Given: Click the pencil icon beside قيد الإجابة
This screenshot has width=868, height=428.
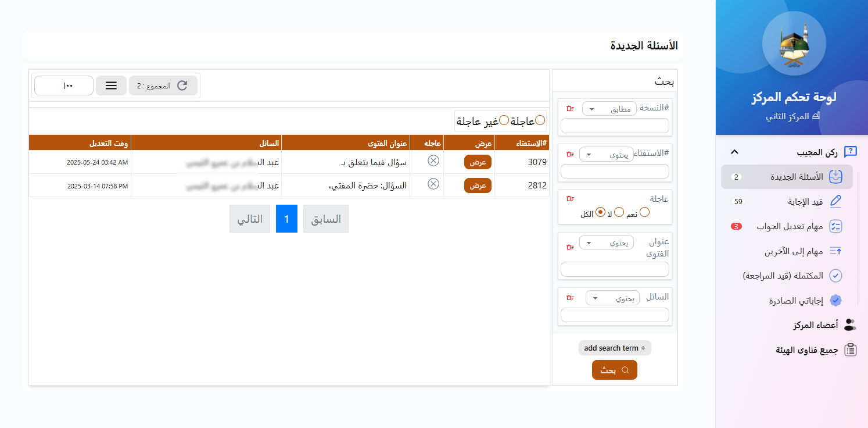Looking at the screenshot, I should click(836, 201).
